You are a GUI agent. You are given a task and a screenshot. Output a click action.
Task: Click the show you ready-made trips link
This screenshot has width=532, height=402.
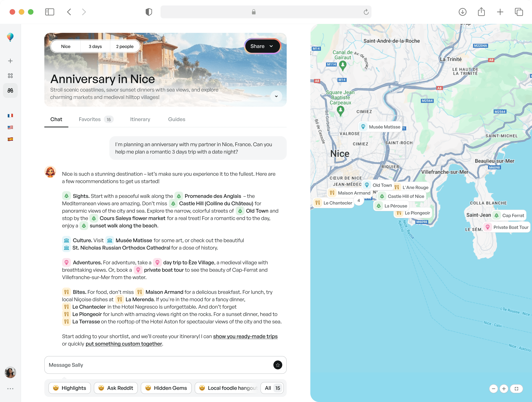point(245,336)
